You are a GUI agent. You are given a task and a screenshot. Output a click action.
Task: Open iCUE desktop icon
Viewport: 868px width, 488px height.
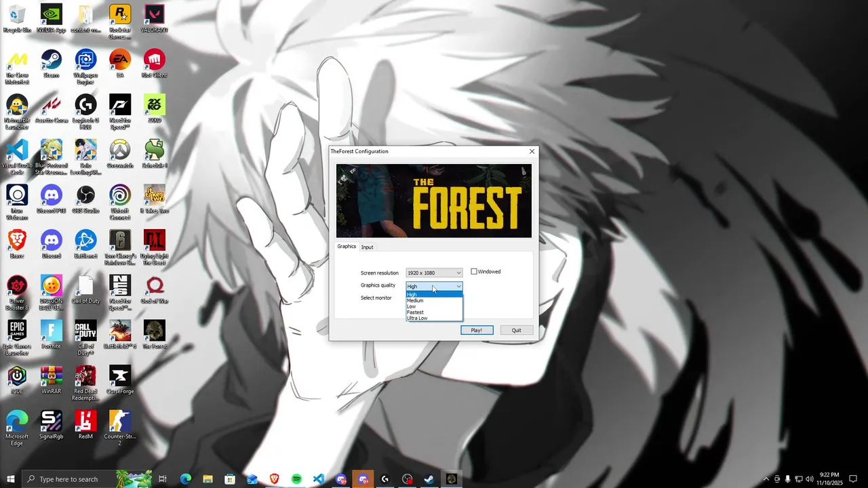point(17,380)
